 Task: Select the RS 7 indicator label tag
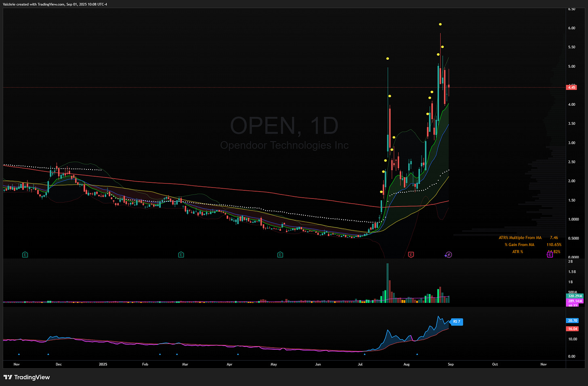(x=456, y=321)
